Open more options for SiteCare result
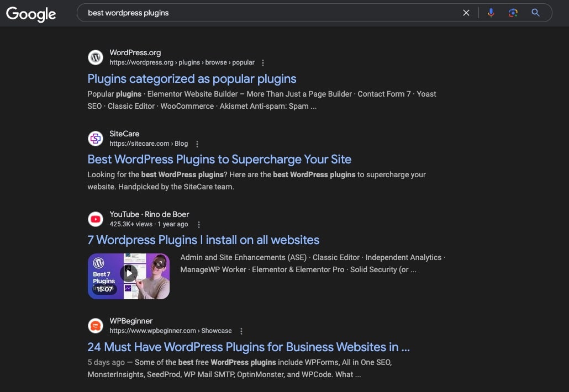569x392 pixels. (x=197, y=144)
